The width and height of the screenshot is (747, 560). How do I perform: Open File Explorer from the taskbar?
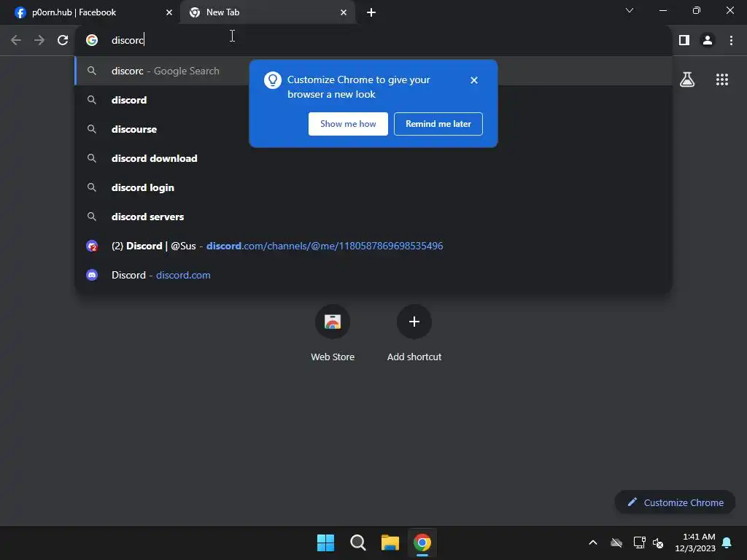click(390, 542)
